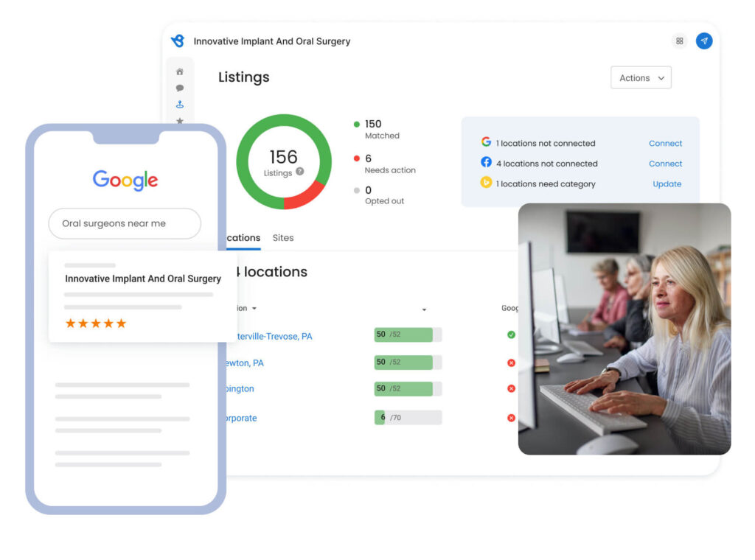Select the Listings map-pin sidebar icon
The image size is (755, 560).
click(180, 105)
